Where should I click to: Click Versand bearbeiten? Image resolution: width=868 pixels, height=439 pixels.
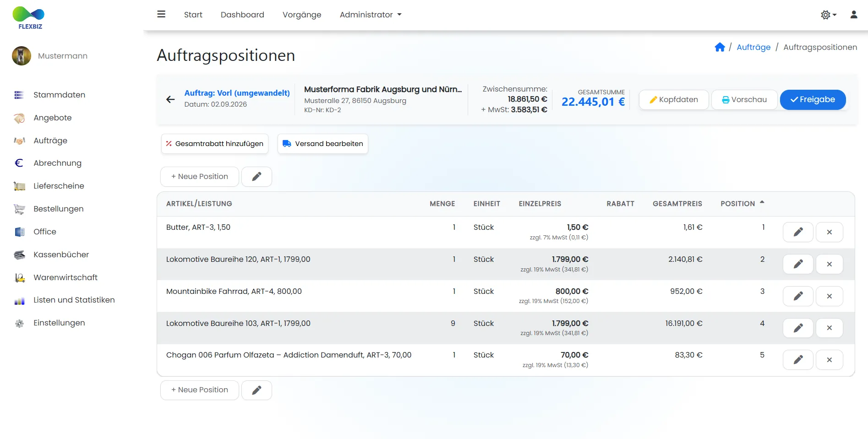tap(322, 144)
